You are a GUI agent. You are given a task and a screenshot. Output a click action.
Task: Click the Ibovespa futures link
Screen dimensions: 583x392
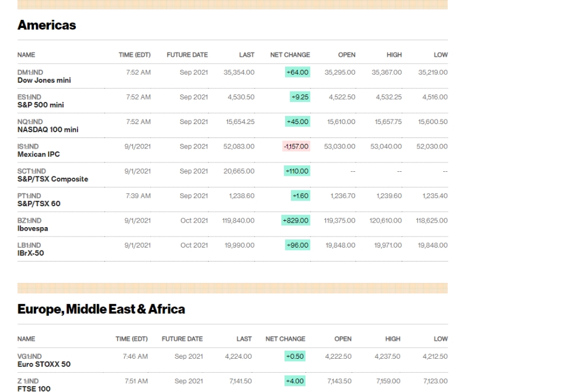click(x=33, y=228)
